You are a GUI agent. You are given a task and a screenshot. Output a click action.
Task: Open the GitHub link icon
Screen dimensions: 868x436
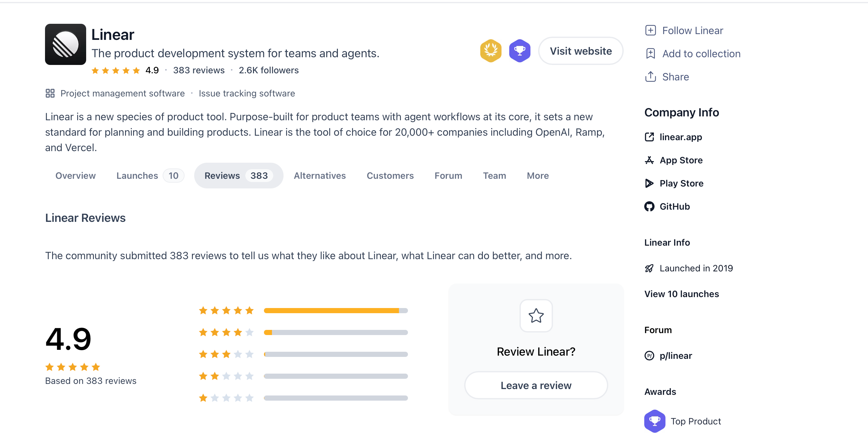point(649,206)
